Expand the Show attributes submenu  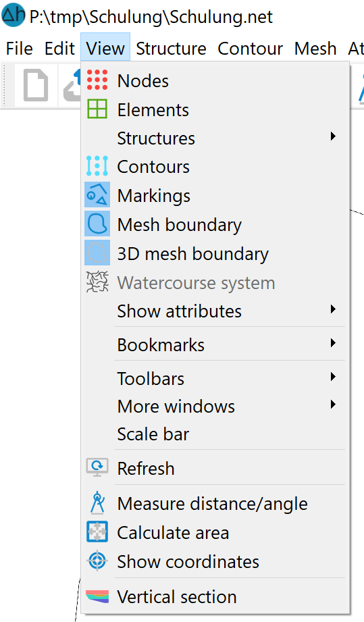tap(215, 311)
